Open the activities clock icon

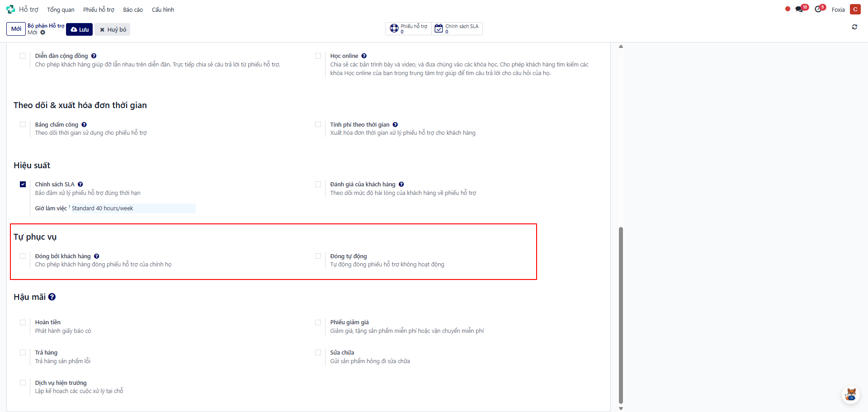[818, 9]
